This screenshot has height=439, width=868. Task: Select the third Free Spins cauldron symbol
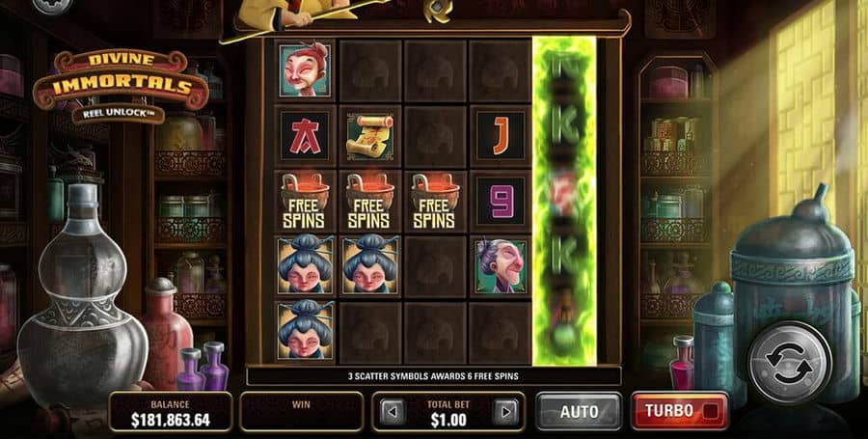click(x=435, y=201)
